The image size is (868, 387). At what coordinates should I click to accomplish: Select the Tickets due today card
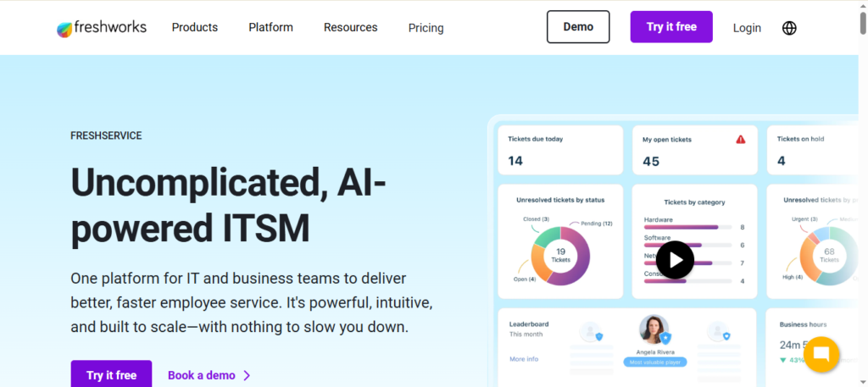(x=559, y=150)
